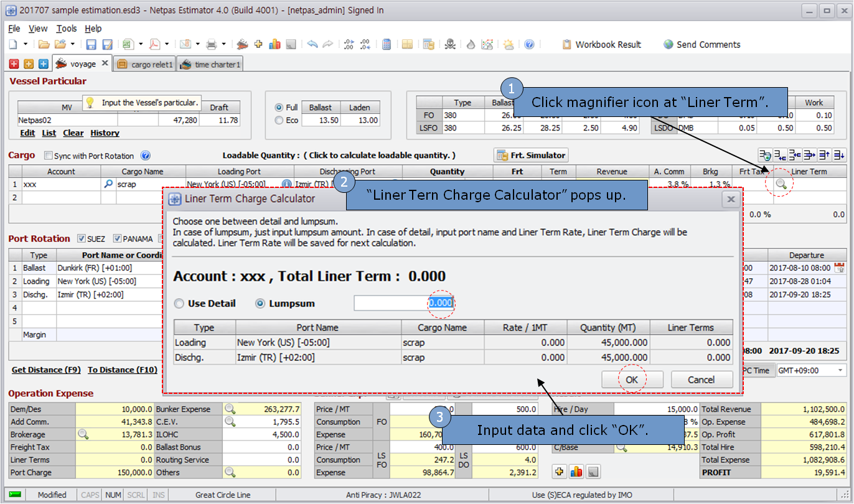The image size is (854, 504).
Task: Click Cancel in Liner Term Charge Calculator
Action: 701,380
